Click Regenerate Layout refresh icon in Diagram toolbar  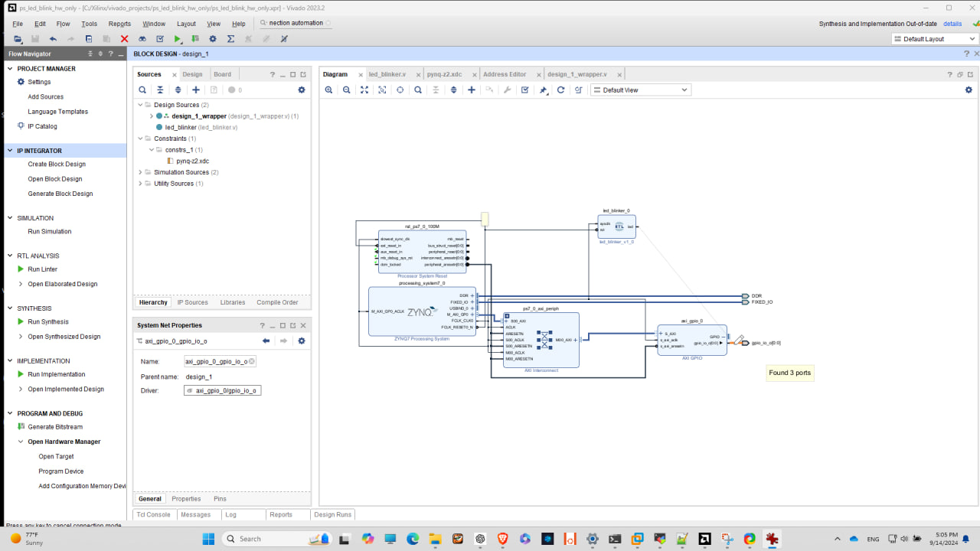click(x=560, y=90)
